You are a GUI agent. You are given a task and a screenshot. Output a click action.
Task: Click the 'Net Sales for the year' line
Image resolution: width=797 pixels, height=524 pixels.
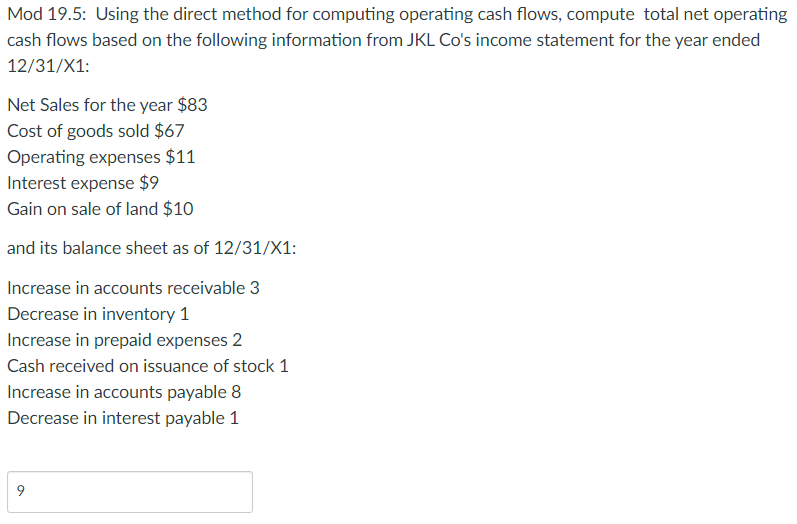coord(107,105)
